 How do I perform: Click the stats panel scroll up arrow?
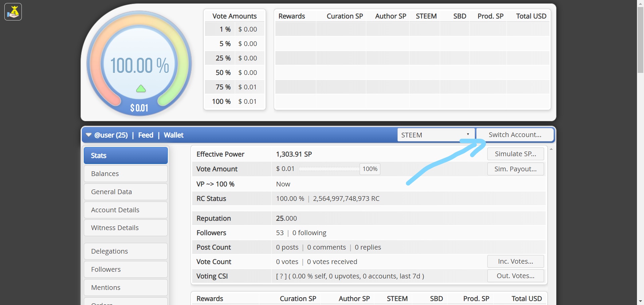(551, 149)
